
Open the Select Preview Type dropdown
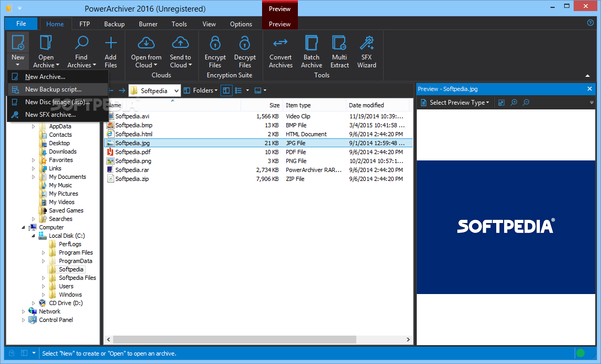coord(455,102)
